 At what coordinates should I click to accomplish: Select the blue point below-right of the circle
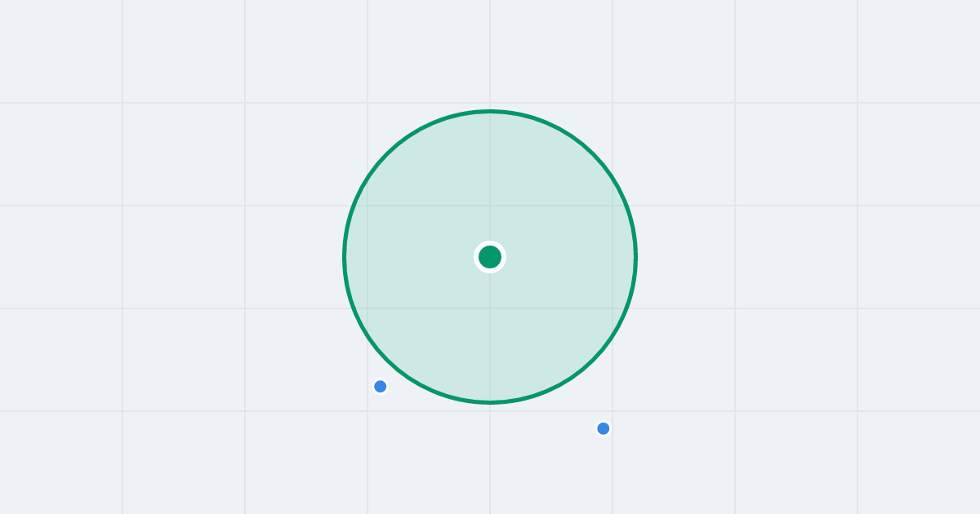click(x=604, y=428)
